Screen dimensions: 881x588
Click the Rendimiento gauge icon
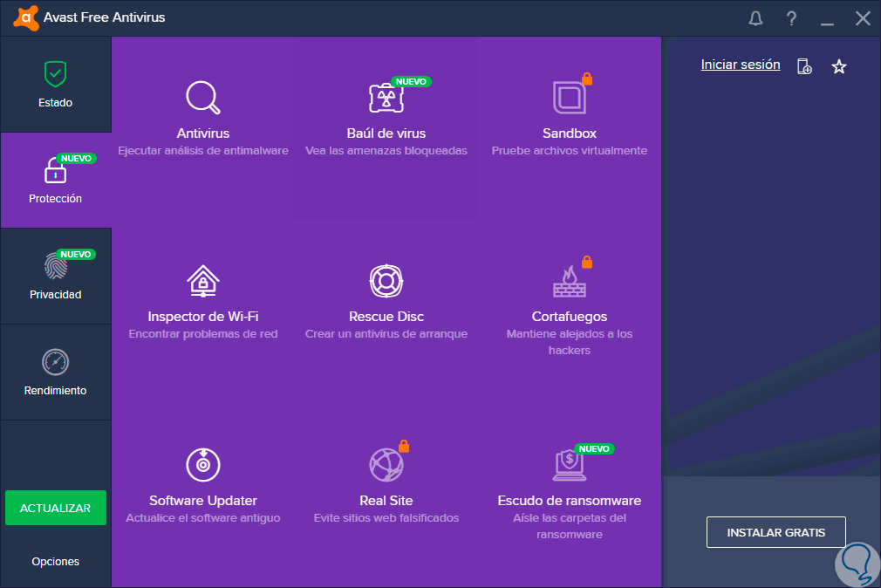pos(55,362)
